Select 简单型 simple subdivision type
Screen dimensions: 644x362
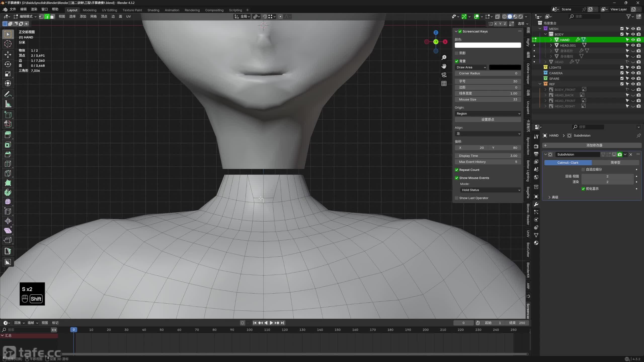[615, 163]
